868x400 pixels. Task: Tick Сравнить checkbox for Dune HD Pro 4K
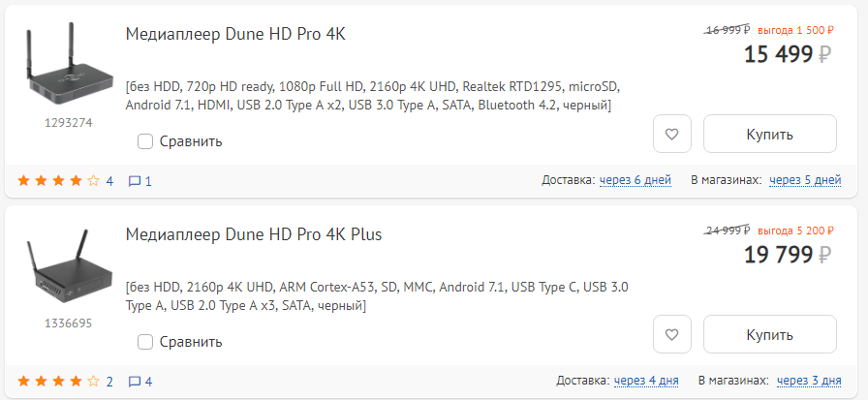145,141
